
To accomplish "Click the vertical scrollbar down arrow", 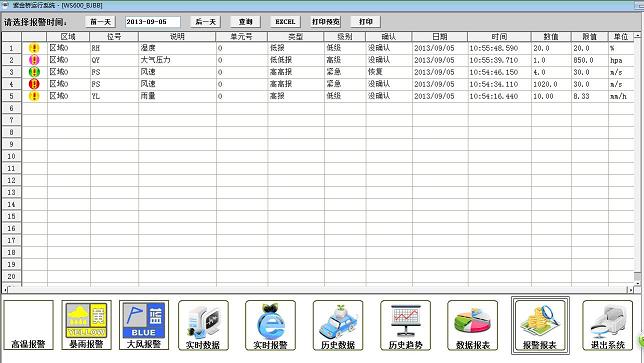I will point(637,283).
